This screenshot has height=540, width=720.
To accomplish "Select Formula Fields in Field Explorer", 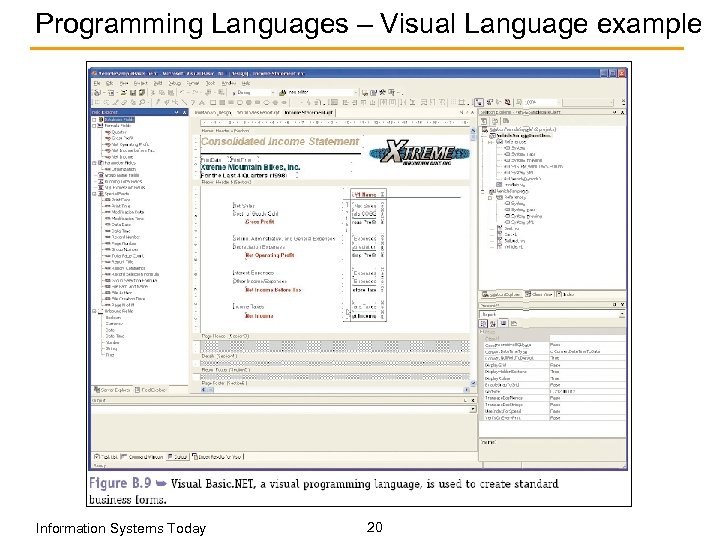I will [118, 125].
